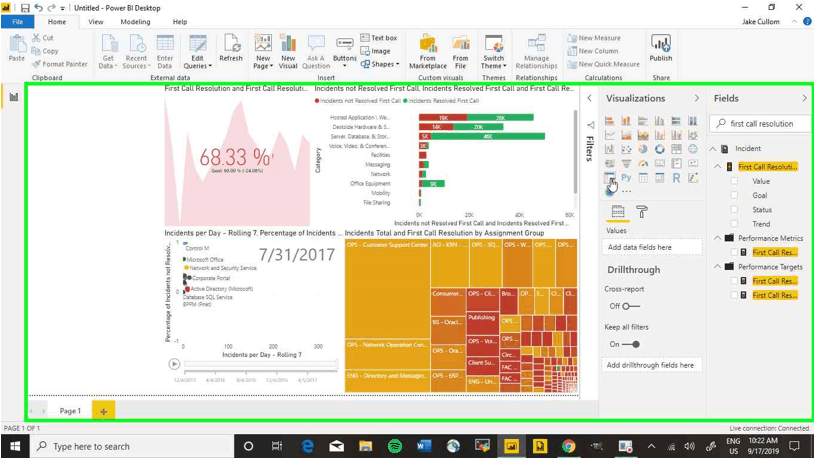The height and width of the screenshot is (459, 816).
Task: Publish the report
Action: coord(660,48)
